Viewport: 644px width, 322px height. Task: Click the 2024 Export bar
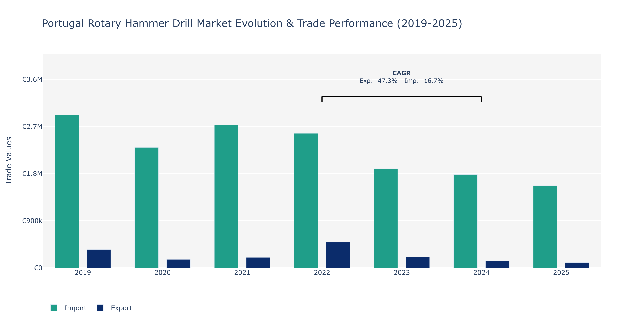click(497, 264)
